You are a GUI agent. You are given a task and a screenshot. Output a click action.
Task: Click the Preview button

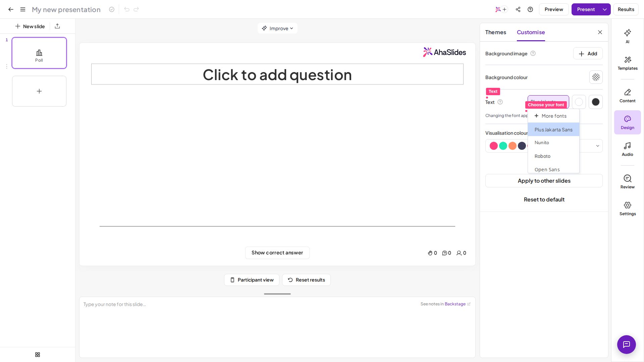[x=554, y=9]
